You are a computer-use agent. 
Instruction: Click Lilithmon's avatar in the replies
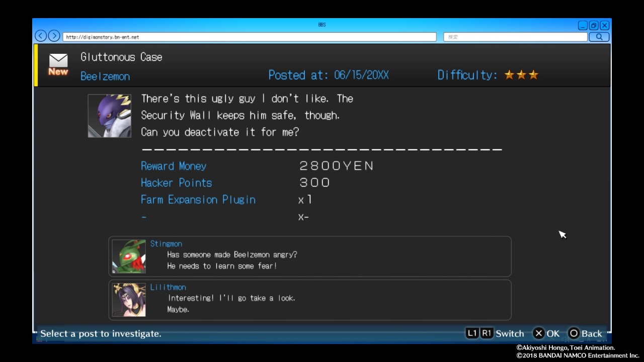tap(129, 300)
